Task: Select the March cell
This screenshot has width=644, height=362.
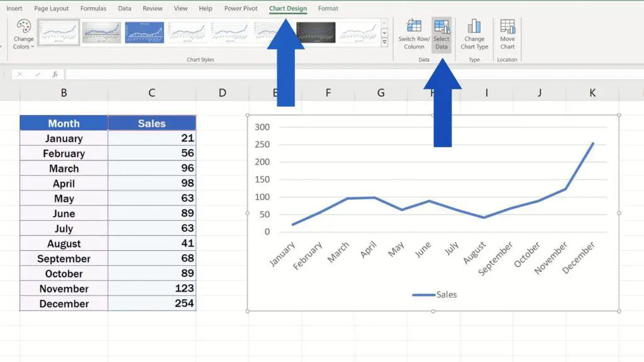Action: pos(64,168)
